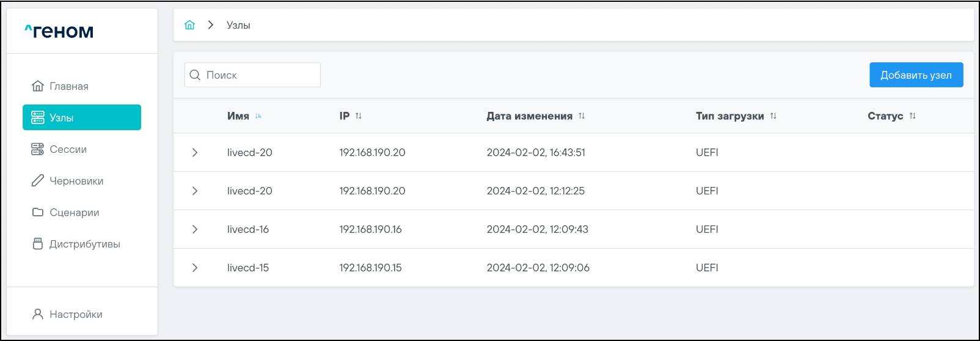Image resolution: width=980 pixels, height=341 pixels.
Task: Click the sort arrows next to Статус
Action: pyautogui.click(x=912, y=116)
